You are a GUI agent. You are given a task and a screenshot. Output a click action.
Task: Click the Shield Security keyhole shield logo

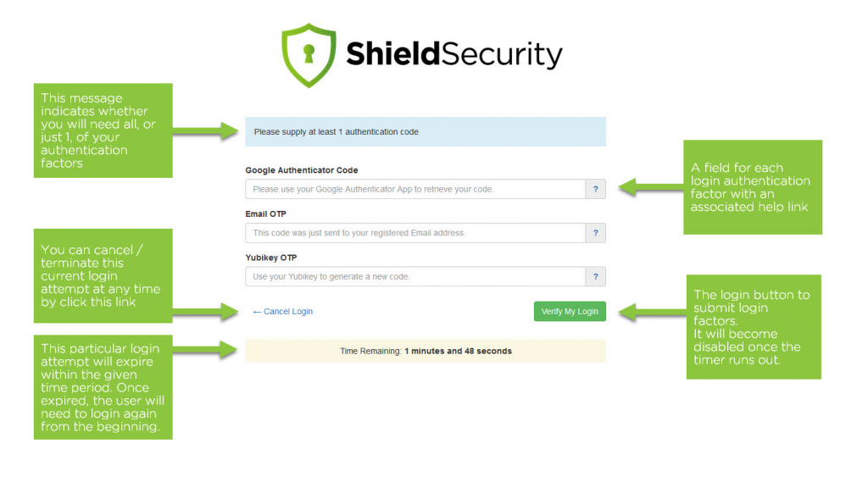coord(309,55)
